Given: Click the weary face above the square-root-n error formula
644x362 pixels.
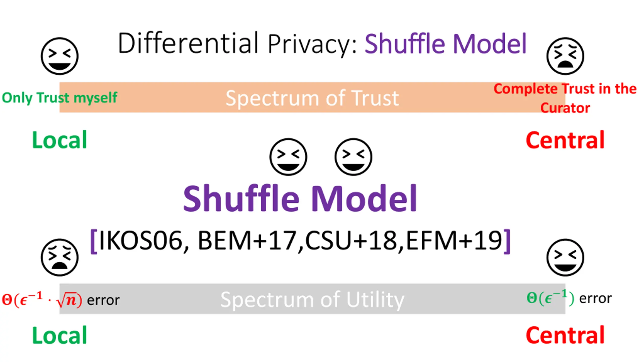Looking at the screenshot, I should tap(60, 257).
